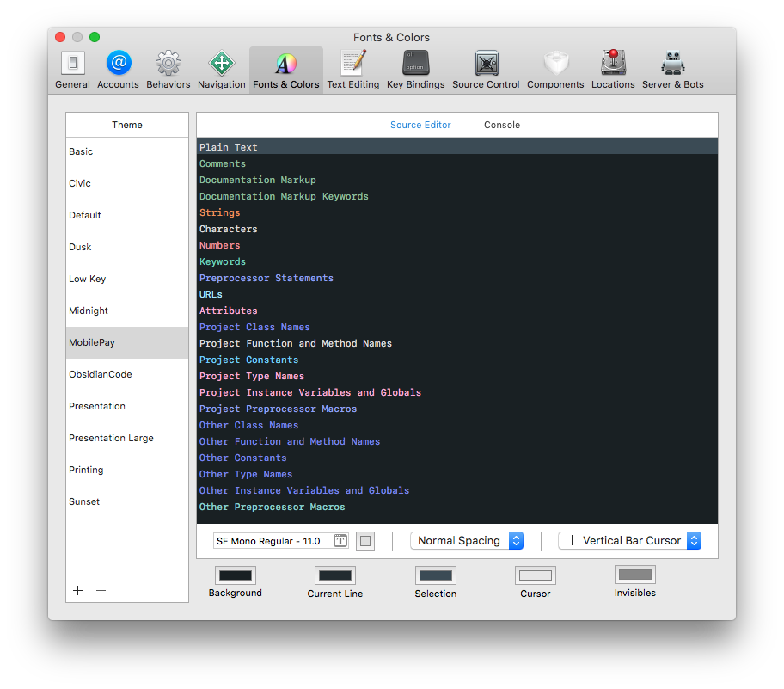Viewport: 784px width, 689px height.
Task: Select the Presentation Large theme
Action: pyautogui.click(x=127, y=438)
